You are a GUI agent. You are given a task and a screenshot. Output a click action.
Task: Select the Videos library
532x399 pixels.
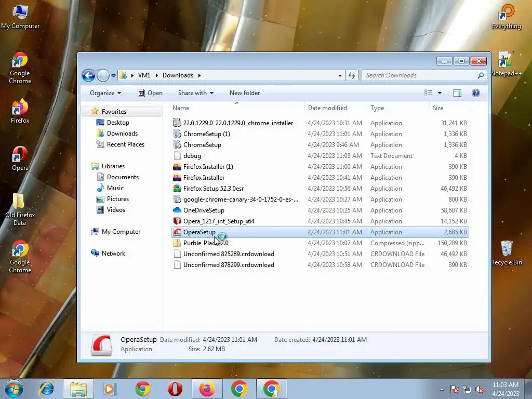click(x=116, y=210)
